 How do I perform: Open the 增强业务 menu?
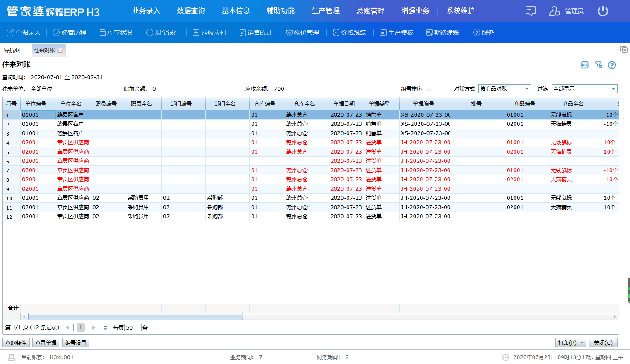pos(415,11)
